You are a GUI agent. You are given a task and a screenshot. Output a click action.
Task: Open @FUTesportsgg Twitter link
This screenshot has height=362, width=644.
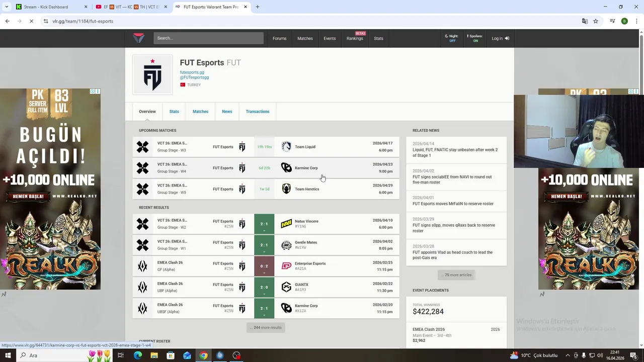click(x=194, y=77)
